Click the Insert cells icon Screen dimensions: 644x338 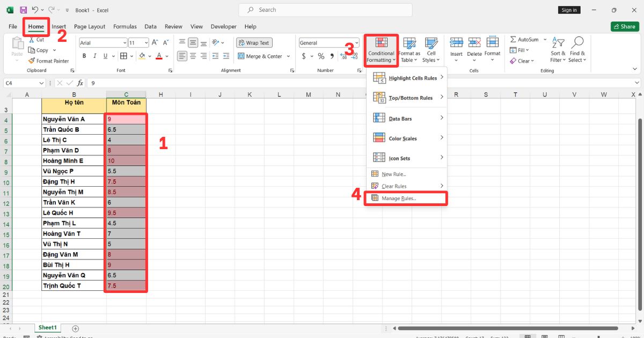(456, 47)
